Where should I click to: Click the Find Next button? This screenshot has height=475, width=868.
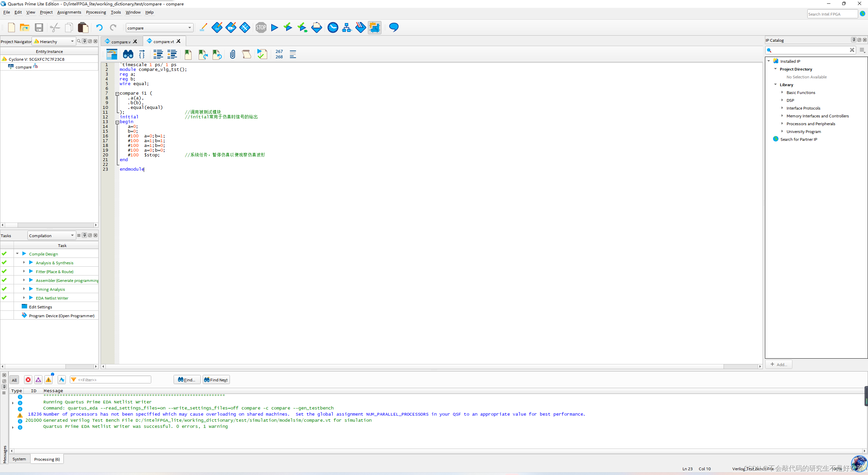(x=216, y=380)
